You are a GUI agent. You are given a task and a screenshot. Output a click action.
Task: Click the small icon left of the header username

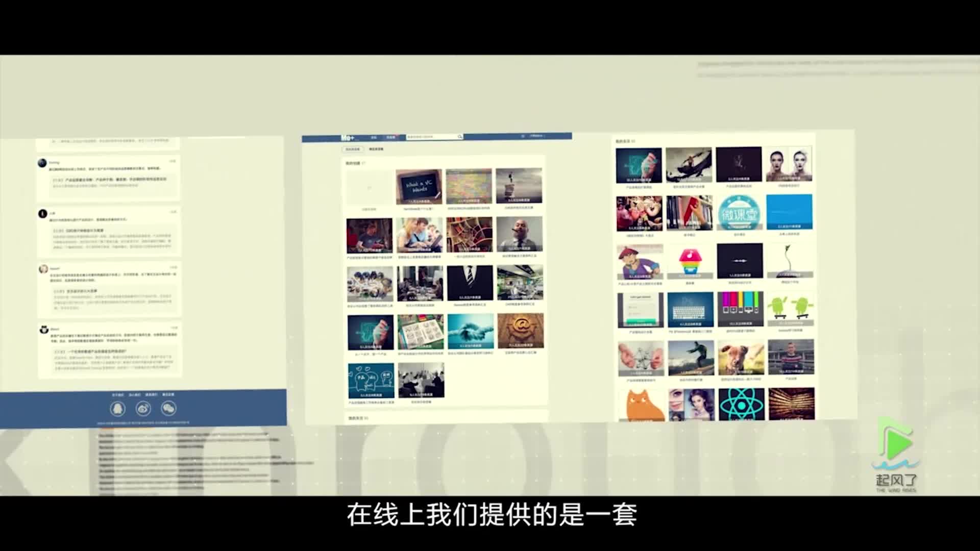[x=523, y=136]
